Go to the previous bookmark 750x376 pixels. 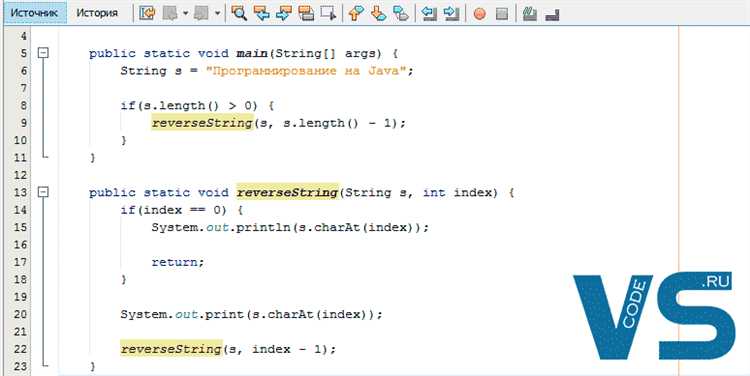coord(355,13)
